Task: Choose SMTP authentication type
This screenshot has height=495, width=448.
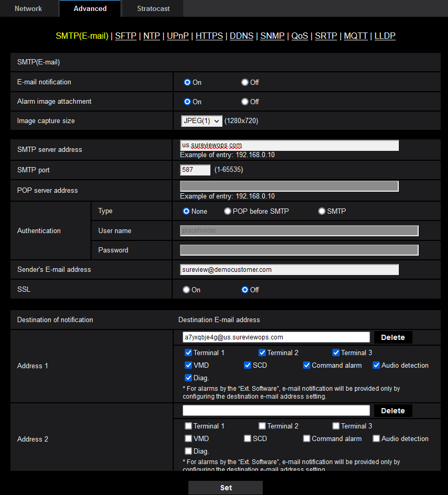Action: pyautogui.click(x=321, y=211)
